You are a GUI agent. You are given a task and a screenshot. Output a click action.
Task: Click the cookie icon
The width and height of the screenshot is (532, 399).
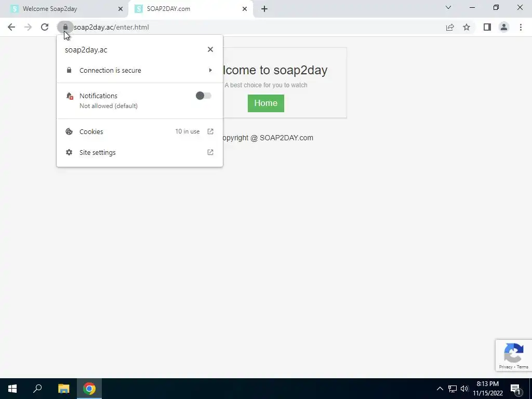(x=69, y=131)
